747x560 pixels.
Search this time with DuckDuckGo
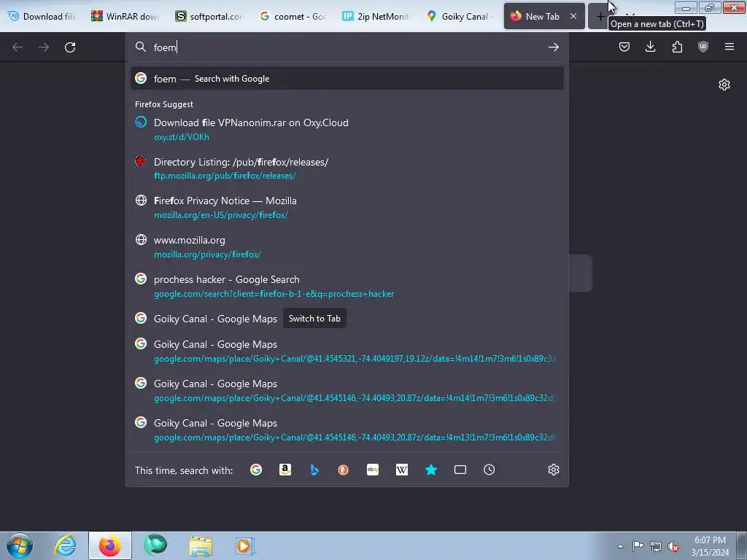pyautogui.click(x=343, y=470)
